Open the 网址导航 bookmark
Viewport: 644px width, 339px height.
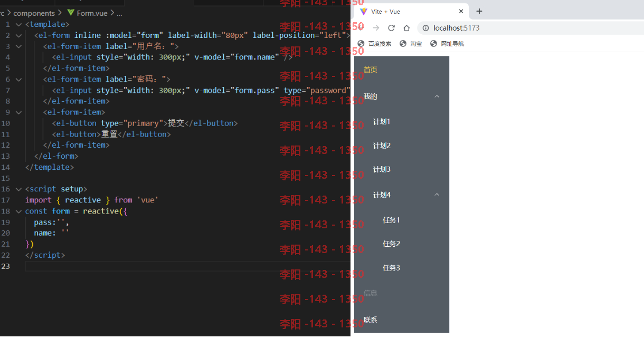coord(447,44)
